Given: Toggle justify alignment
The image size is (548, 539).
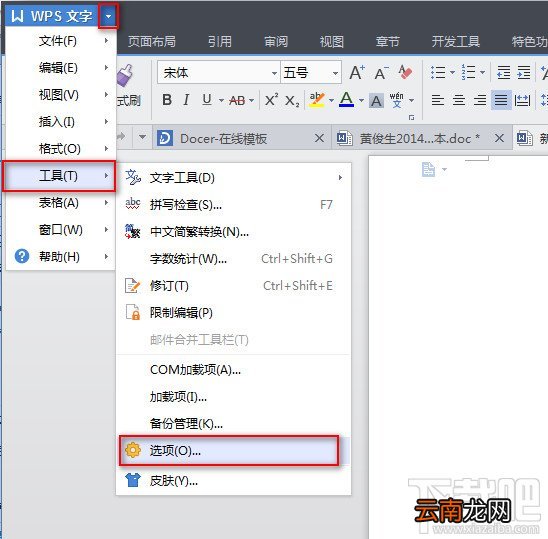Looking at the screenshot, I should [501, 100].
